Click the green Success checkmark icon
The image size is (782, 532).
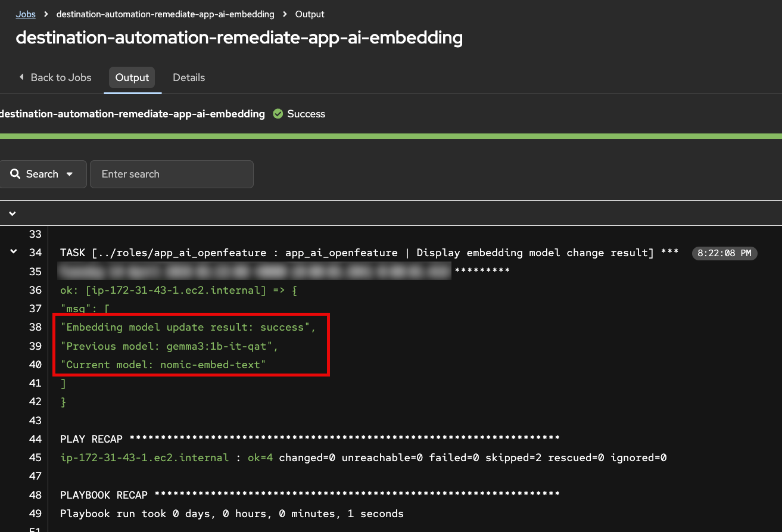pos(278,114)
